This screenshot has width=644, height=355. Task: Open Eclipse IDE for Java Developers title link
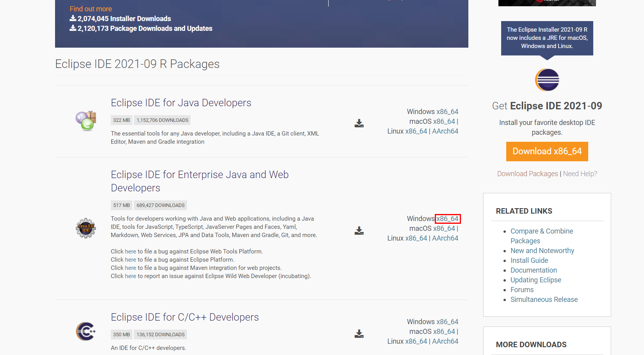[181, 103]
